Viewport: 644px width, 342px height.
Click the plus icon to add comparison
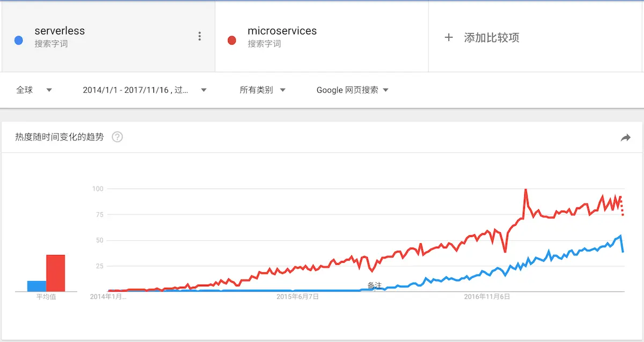click(x=449, y=37)
